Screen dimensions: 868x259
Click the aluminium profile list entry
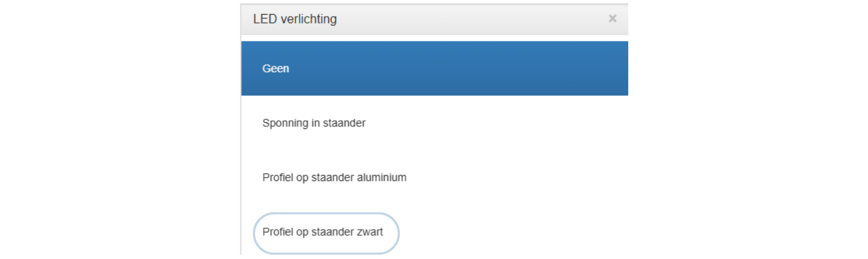pyautogui.click(x=334, y=177)
